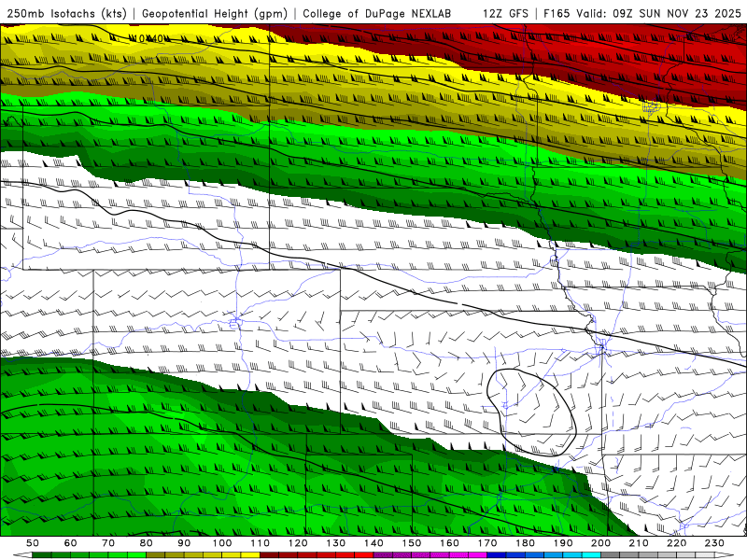Image resolution: width=747 pixels, height=560 pixels.
Task: Click the '60' label on the color scale
Action: point(71,543)
